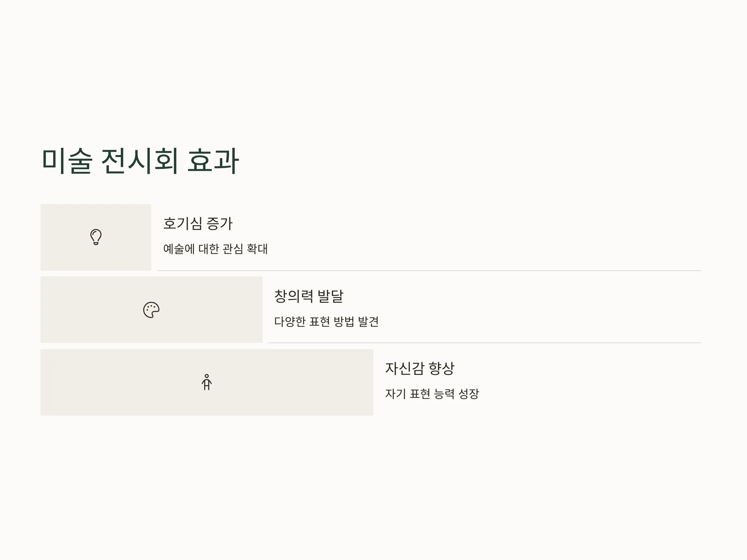Select the slide title 미술 전시회 효과
This screenshot has height=560, width=747.
coord(140,161)
